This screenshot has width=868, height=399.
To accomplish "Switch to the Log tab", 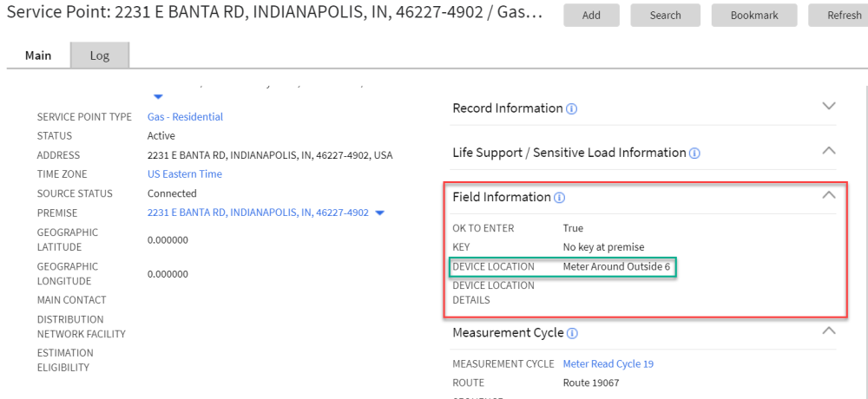I will click(100, 56).
